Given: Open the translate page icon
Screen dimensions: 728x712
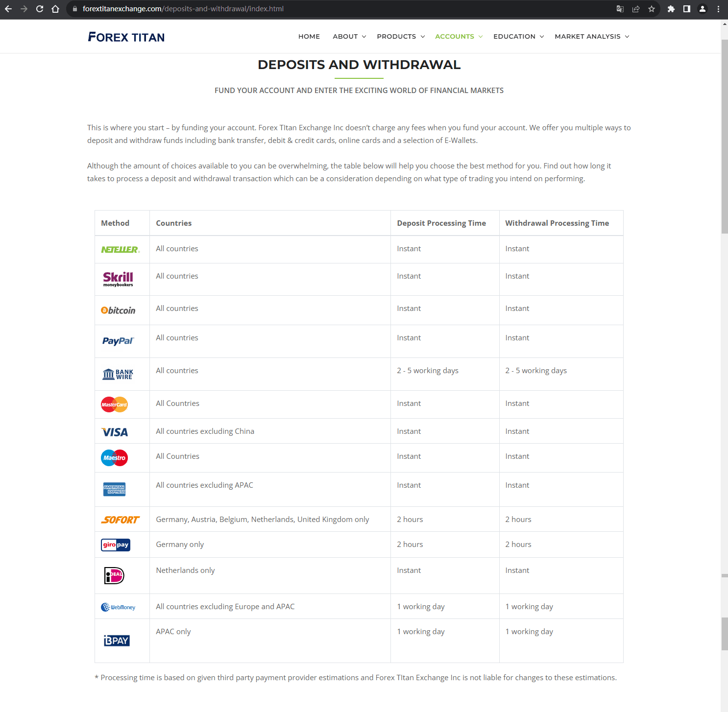Looking at the screenshot, I should pyautogui.click(x=620, y=9).
